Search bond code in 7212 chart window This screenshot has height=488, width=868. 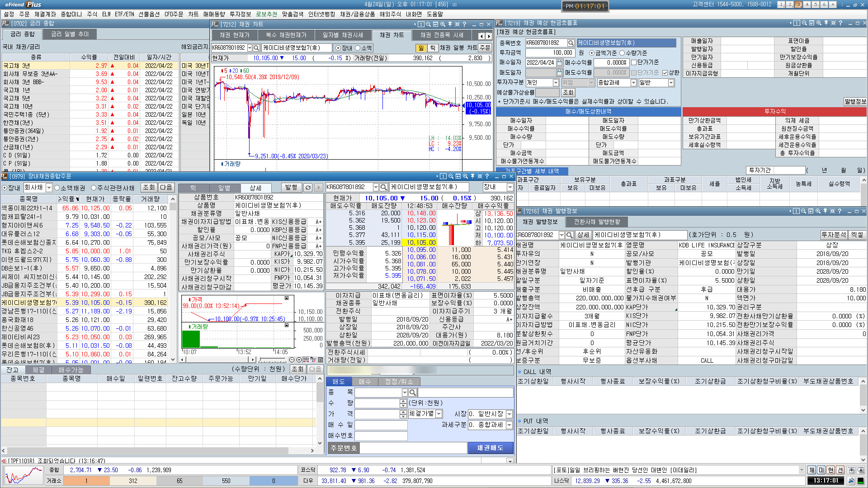[256, 47]
